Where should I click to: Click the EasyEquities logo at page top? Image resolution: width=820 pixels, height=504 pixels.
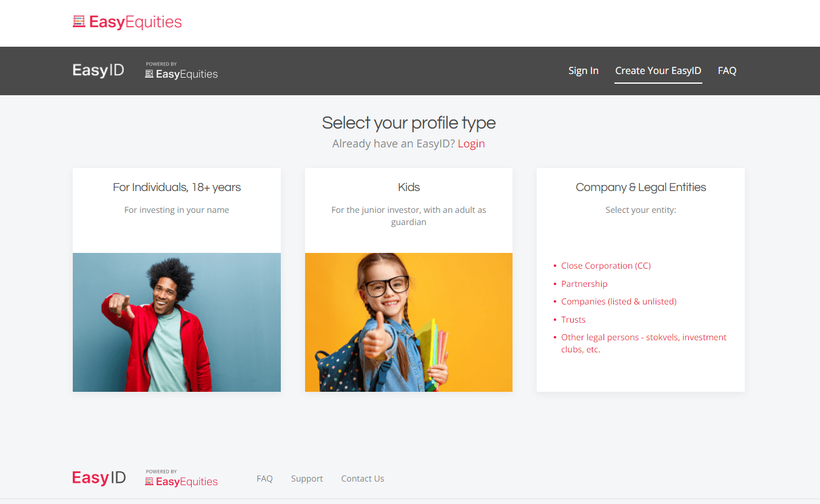(127, 22)
